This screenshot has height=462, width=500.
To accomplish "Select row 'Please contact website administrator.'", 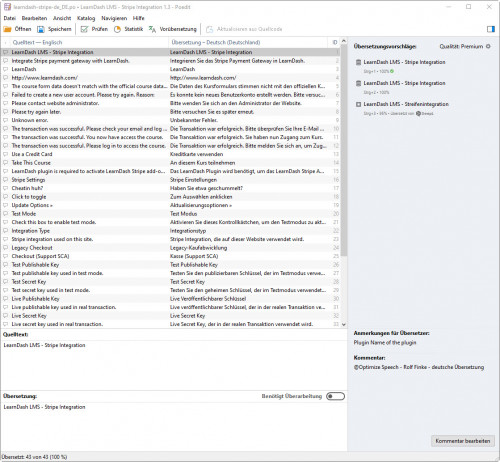I will 171,103.
